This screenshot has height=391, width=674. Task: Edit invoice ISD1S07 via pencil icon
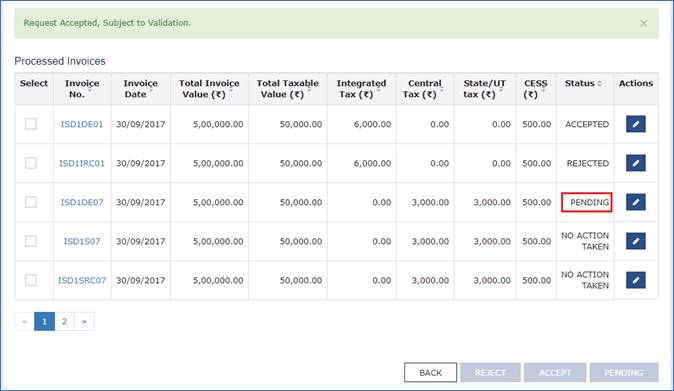[x=636, y=241]
